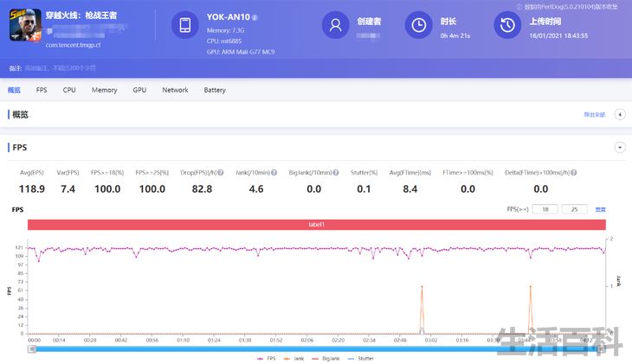Collapse the overview panel arrow
This screenshot has height=364, width=632.
tap(620, 115)
